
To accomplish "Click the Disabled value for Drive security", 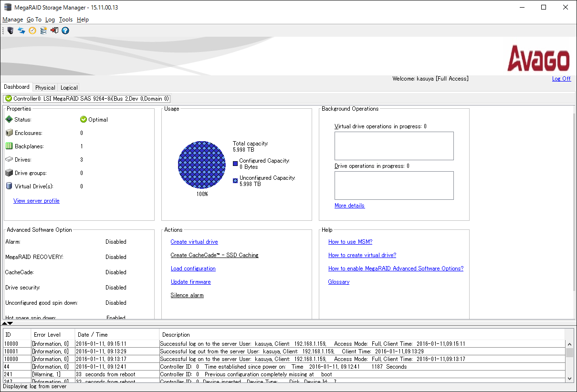I will click(x=116, y=288).
